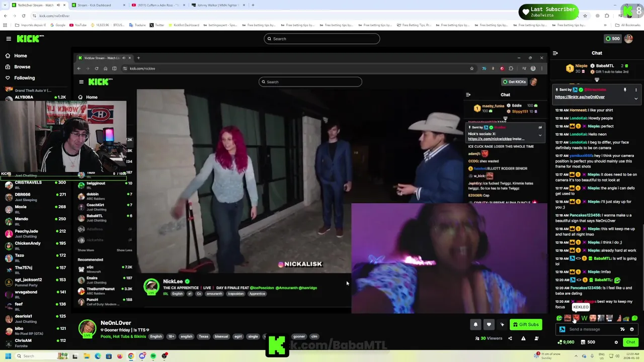The height and width of the screenshot is (362, 644).
Task: Open the All Bookmarks folder
Action: 628,25
